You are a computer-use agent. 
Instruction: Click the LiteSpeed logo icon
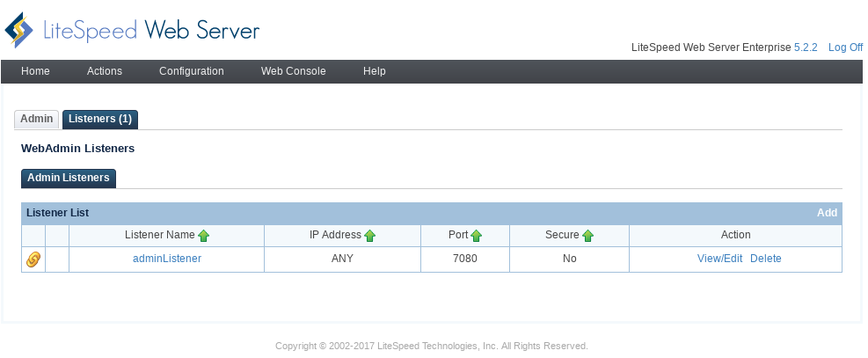(x=18, y=31)
